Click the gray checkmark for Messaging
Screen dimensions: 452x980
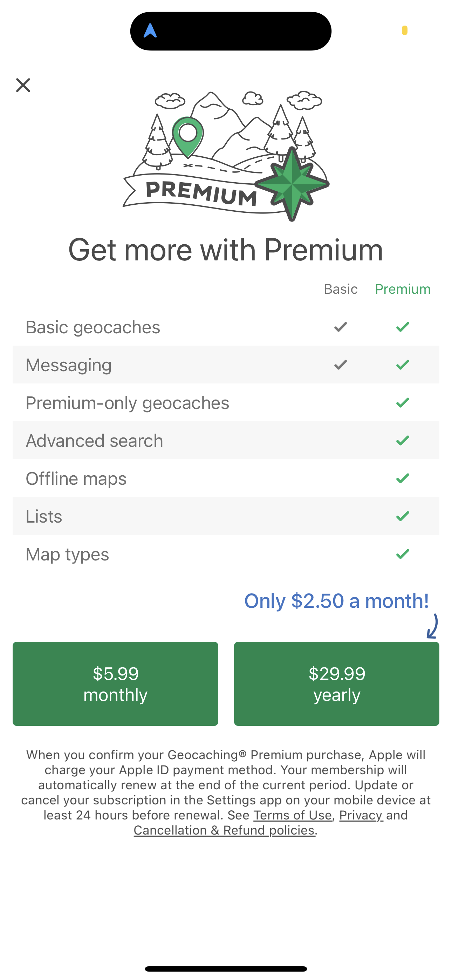coord(340,365)
